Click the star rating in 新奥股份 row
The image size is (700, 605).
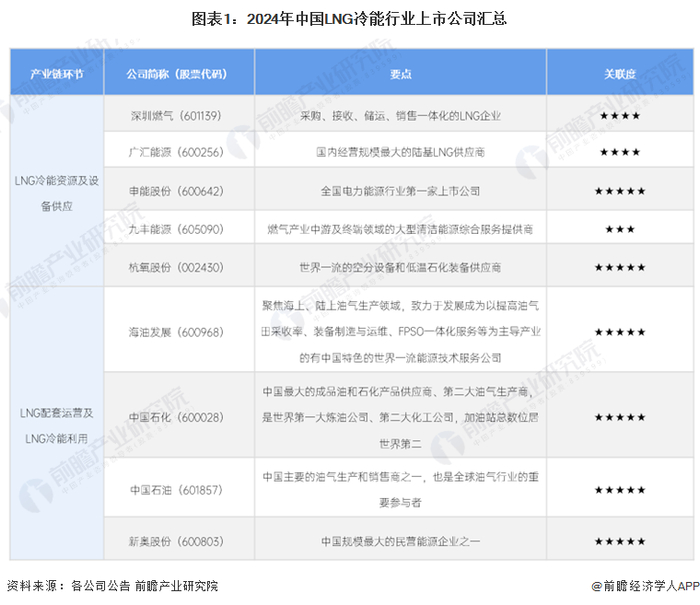tap(620, 541)
